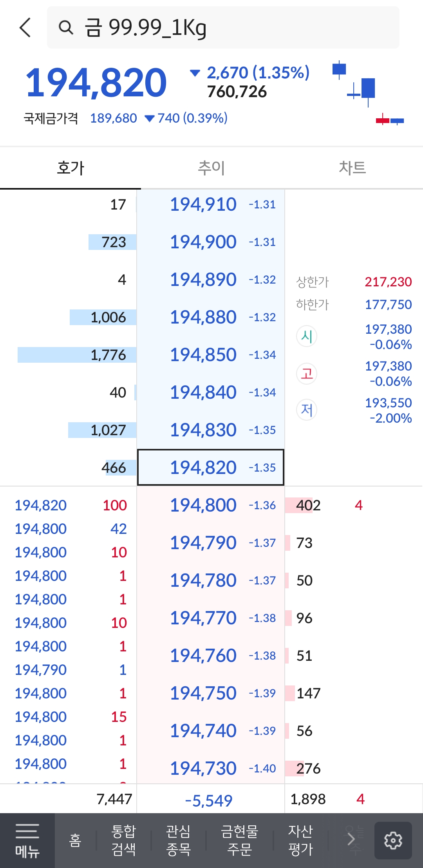Open 금현물 주문 in bottom bar
Image resolution: width=423 pixels, height=868 pixels.
point(239,840)
